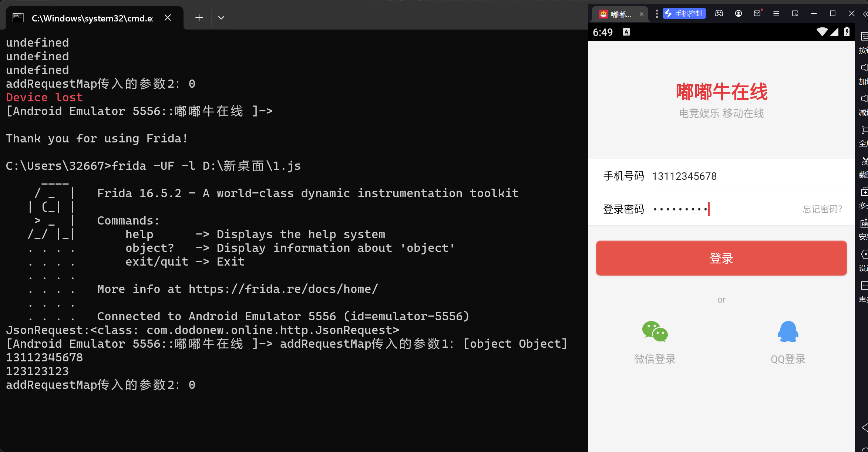The image size is (868, 452).
Task: Click the cellular signal icon in status bar
Action: tap(834, 32)
